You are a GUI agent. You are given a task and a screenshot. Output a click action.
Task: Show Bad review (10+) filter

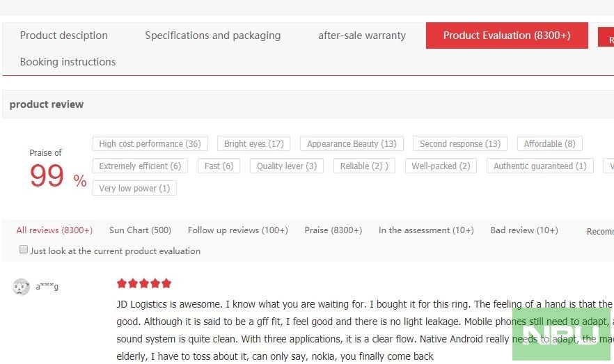click(524, 230)
